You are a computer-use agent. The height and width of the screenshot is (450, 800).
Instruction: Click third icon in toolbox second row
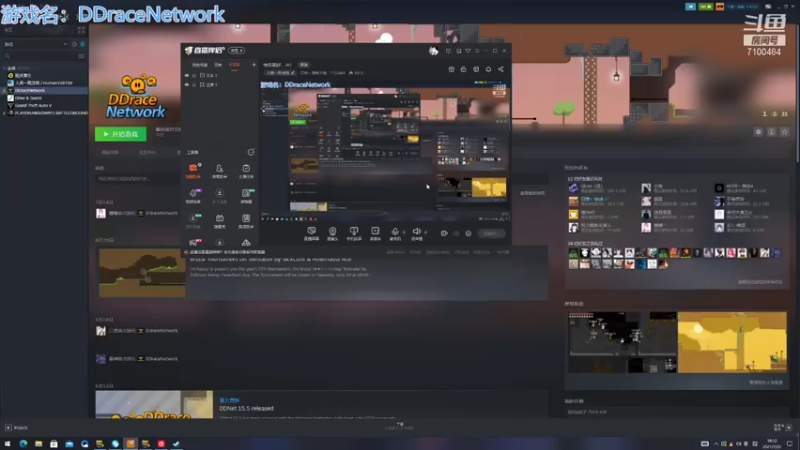(x=246, y=195)
